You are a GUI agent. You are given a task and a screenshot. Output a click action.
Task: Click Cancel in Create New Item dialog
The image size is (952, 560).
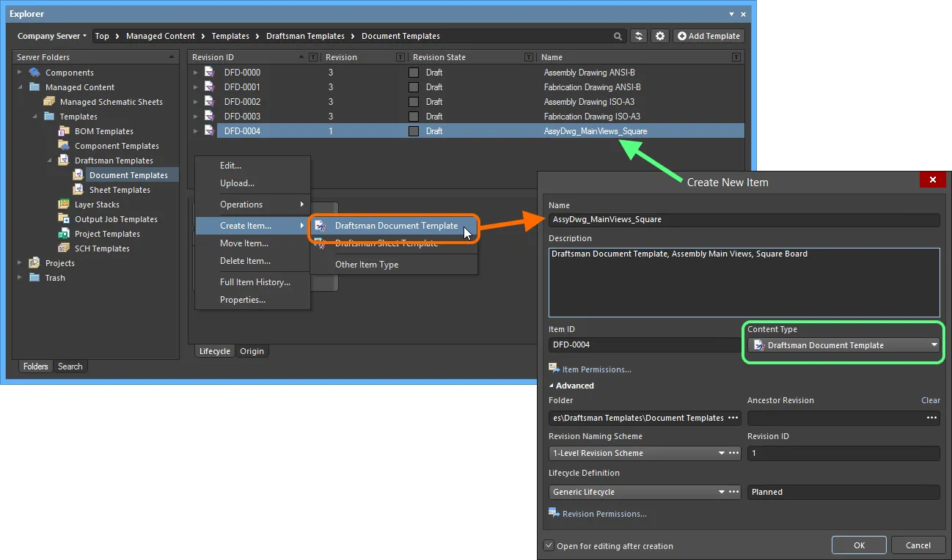coord(918,545)
